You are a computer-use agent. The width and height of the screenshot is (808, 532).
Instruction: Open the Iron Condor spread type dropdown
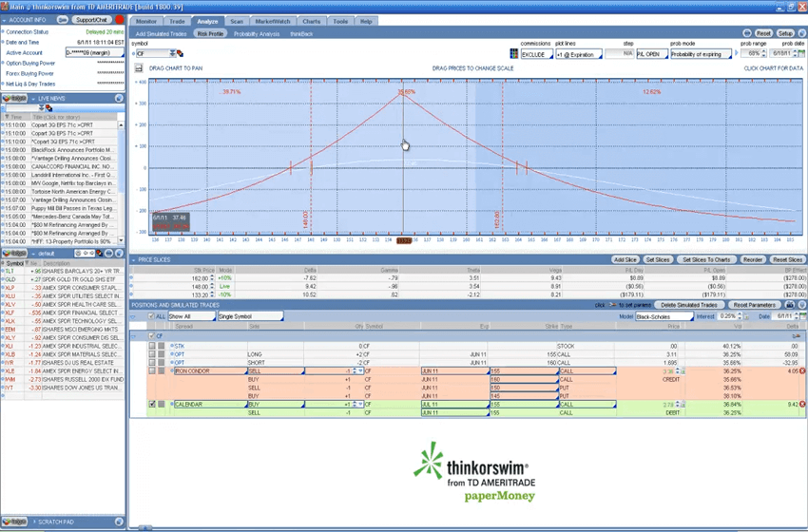(x=211, y=370)
